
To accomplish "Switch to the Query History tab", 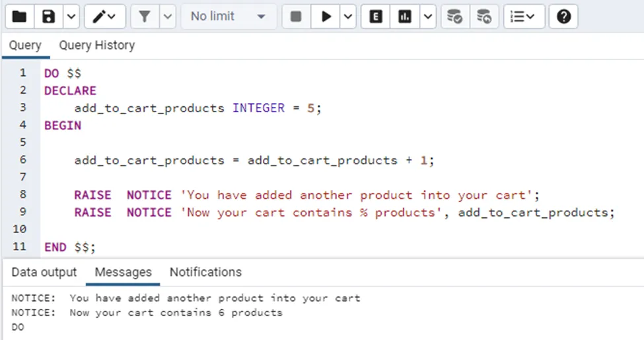I will point(96,46).
